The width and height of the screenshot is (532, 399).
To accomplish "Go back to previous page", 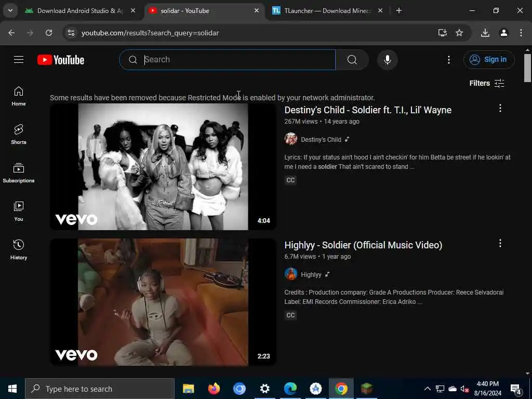I will coord(11,33).
